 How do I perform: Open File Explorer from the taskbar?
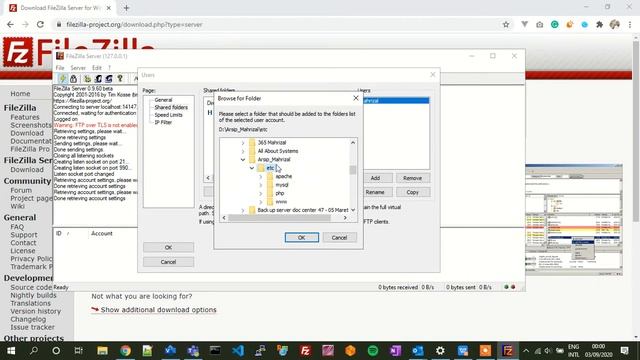(102, 351)
